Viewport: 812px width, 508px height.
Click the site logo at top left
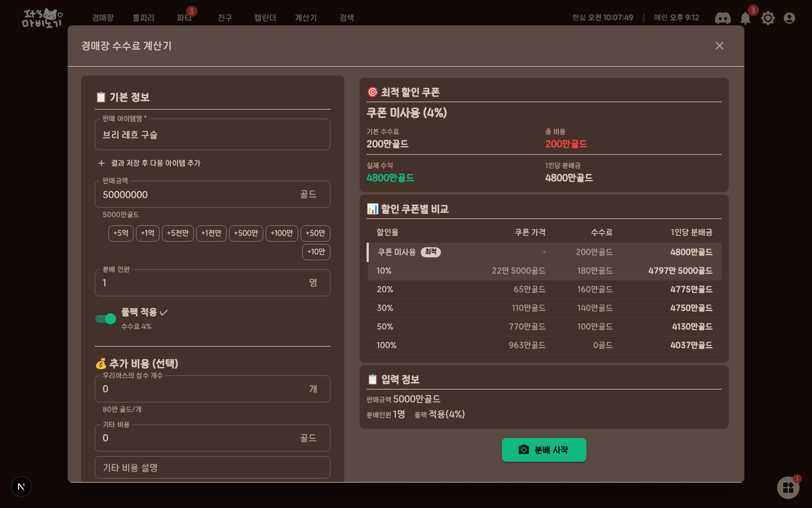click(x=42, y=18)
